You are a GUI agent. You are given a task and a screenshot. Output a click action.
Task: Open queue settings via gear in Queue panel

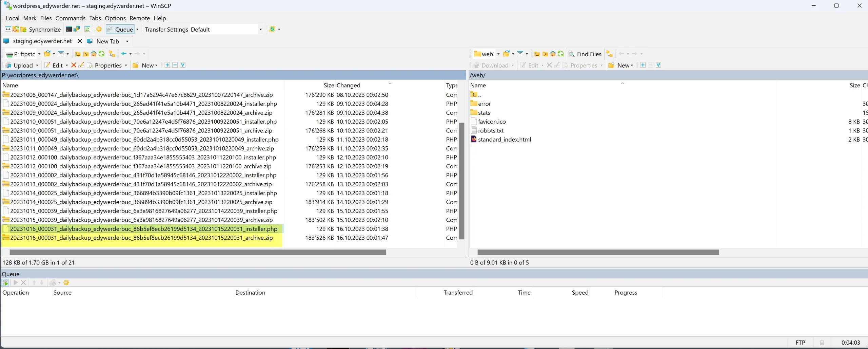66,282
